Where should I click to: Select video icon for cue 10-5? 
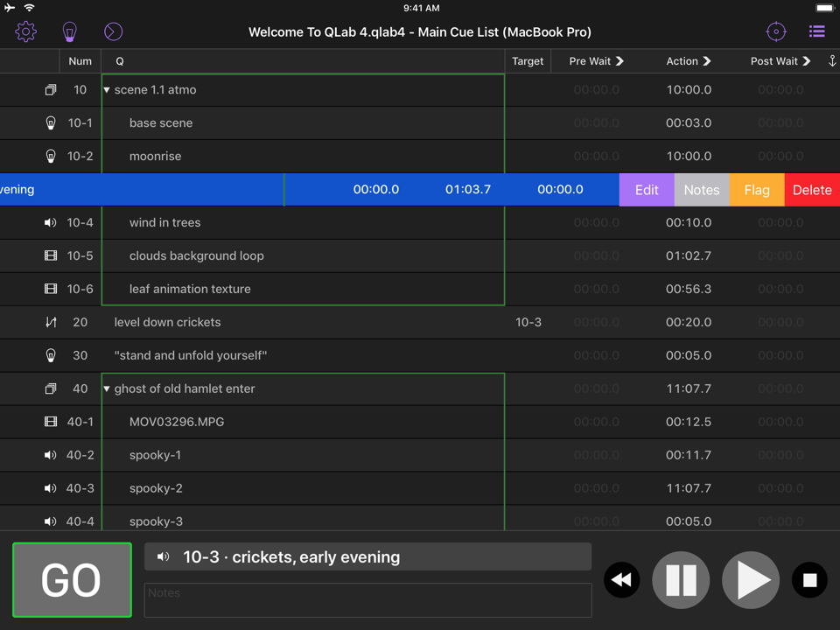pos(51,255)
